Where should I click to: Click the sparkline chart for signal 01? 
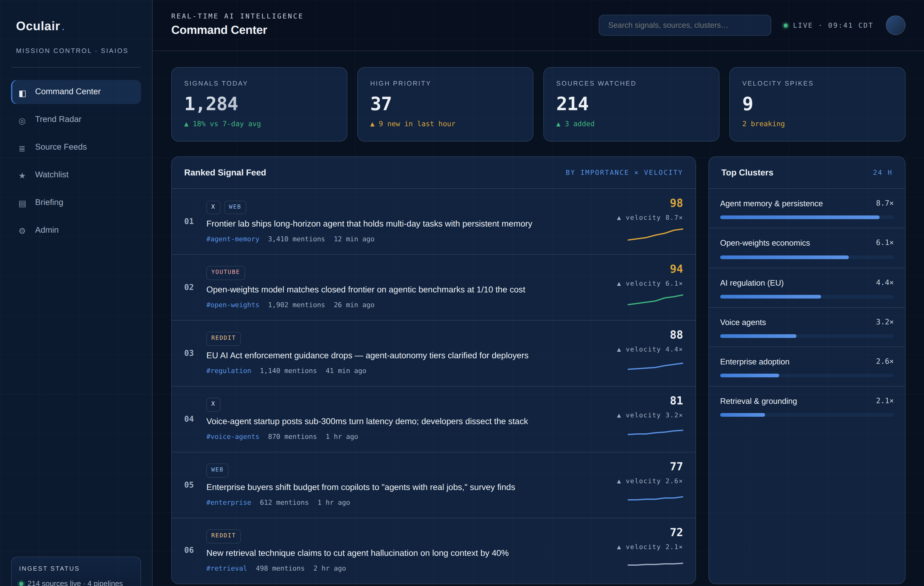pos(655,234)
